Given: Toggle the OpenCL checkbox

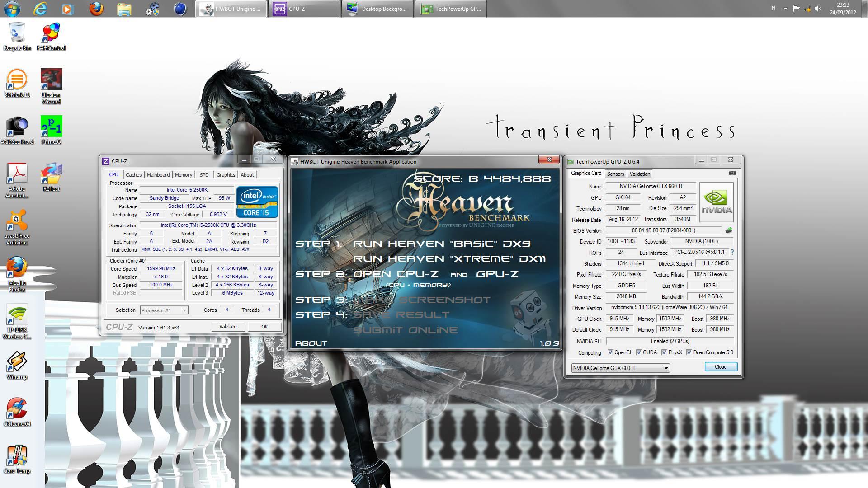Looking at the screenshot, I should click(610, 352).
